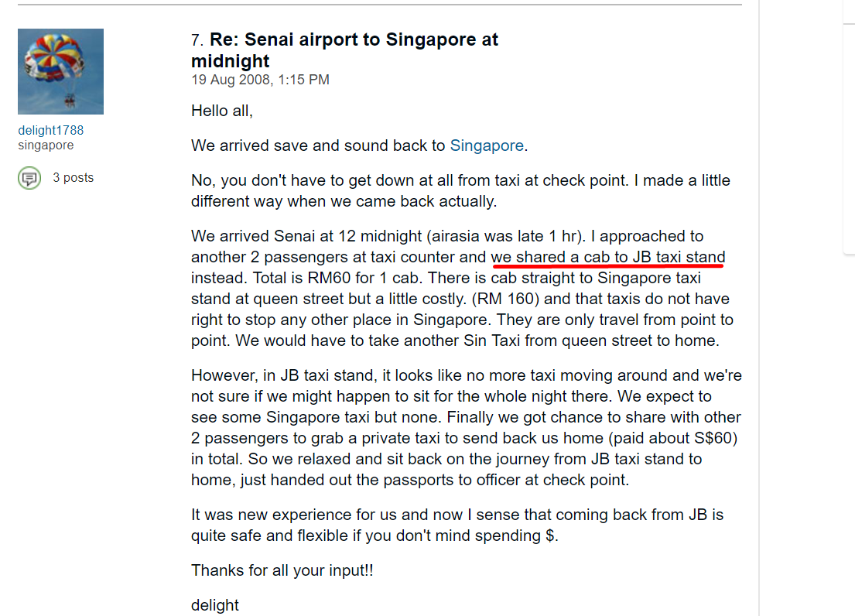
Task: Click paragraph starting "No, you don't have"
Action: (460, 191)
